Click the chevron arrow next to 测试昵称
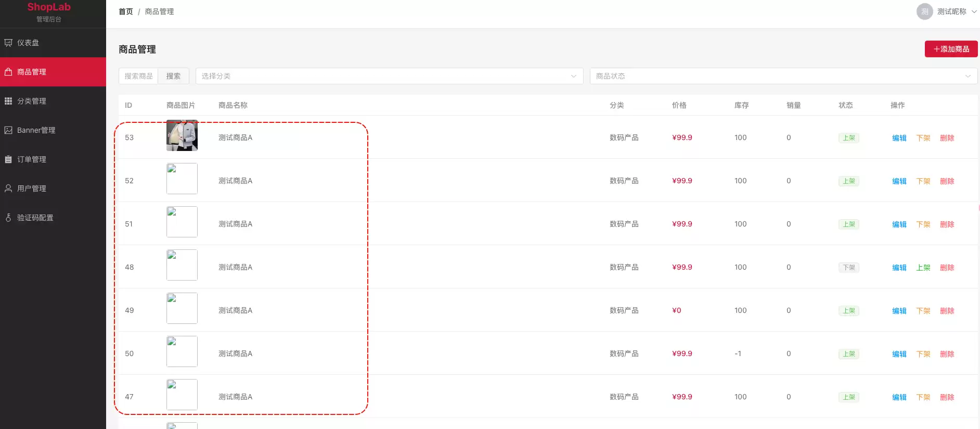This screenshot has width=980, height=429. 974,11
